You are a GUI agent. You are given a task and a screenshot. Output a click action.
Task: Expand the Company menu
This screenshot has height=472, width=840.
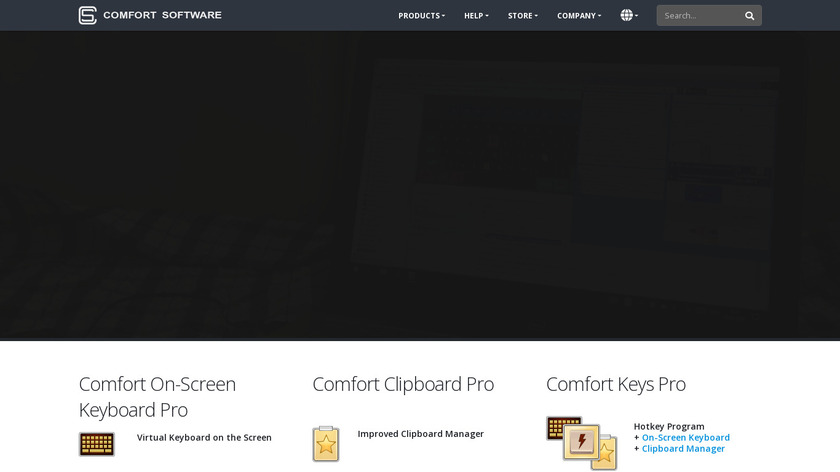(x=579, y=16)
